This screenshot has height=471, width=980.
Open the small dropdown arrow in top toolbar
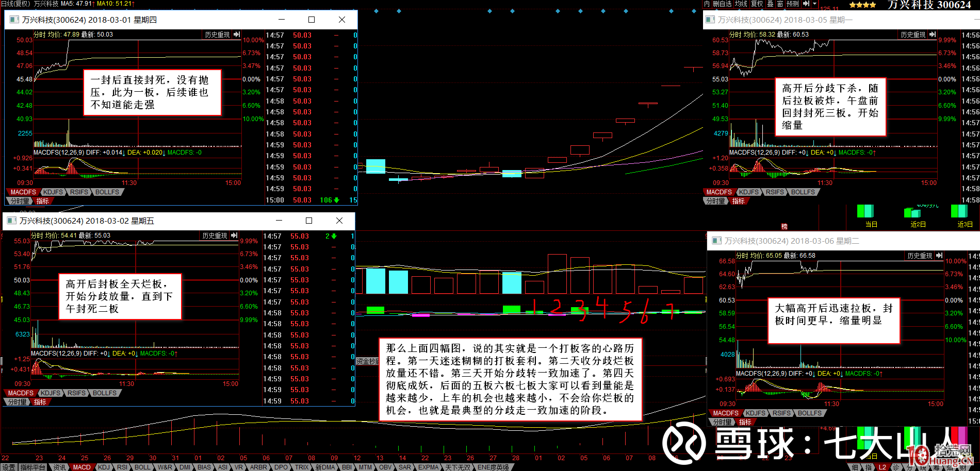[814, 4]
